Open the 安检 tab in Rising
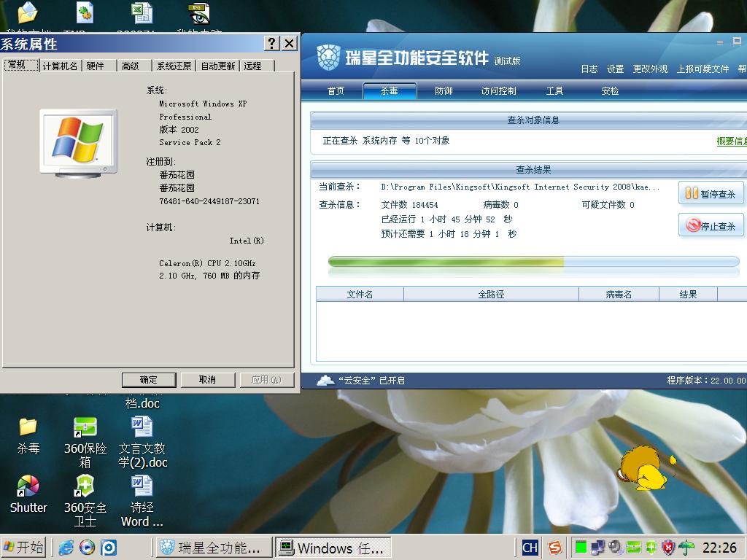This screenshot has height=560, width=747. pyautogui.click(x=610, y=90)
